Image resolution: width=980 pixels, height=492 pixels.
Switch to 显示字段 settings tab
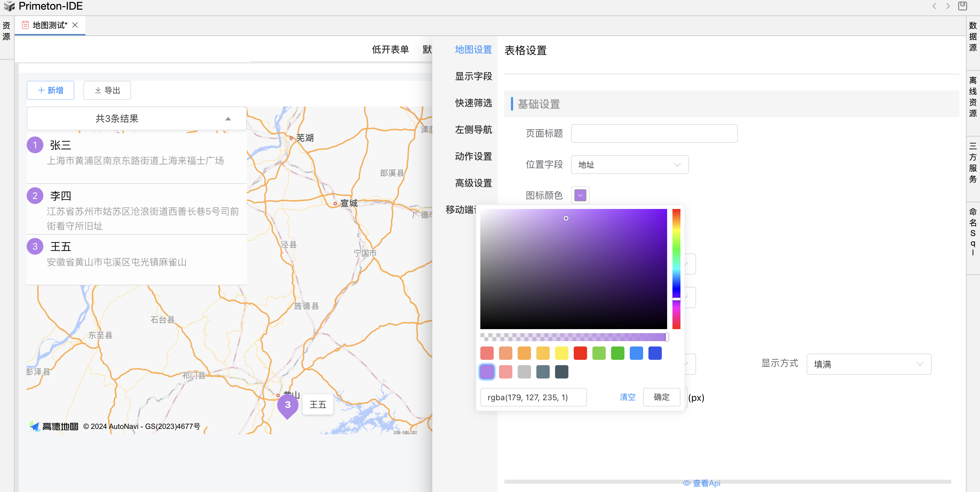click(x=473, y=76)
